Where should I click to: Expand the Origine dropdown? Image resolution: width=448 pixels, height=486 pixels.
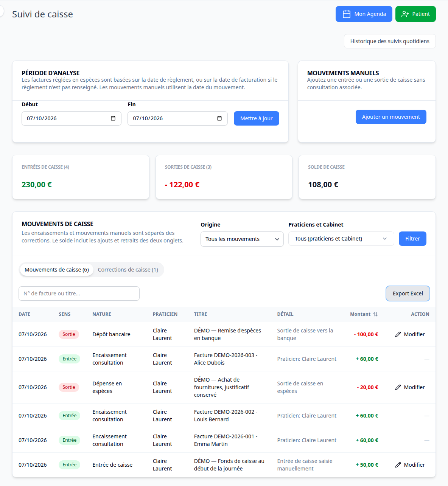coord(242,239)
